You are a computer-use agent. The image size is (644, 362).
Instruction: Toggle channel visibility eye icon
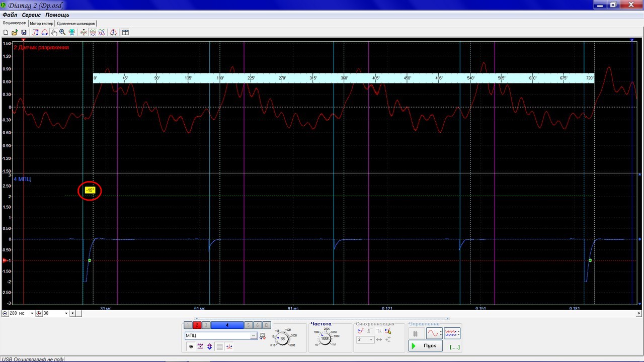pyautogui.click(x=191, y=346)
